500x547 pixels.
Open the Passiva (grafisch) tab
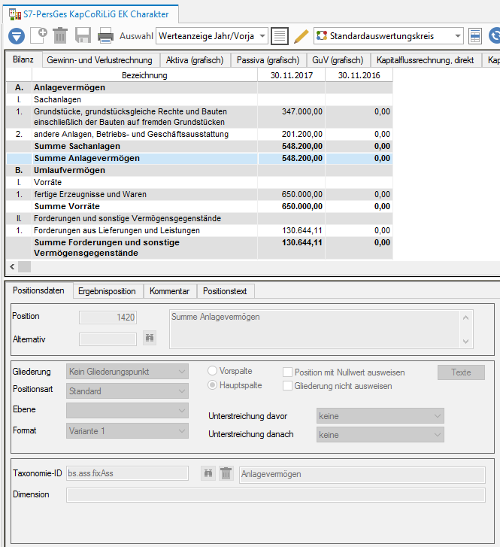(268, 60)
